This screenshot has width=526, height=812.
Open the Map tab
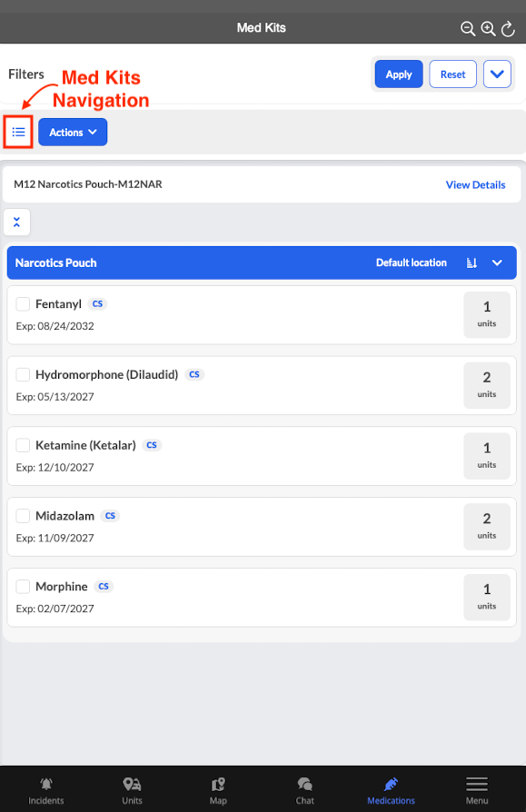tap(218, 790)
